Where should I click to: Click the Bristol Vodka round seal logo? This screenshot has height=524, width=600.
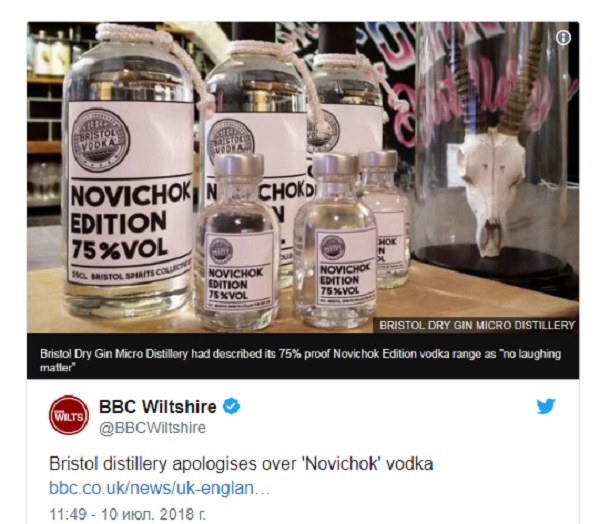coord(100,140)
